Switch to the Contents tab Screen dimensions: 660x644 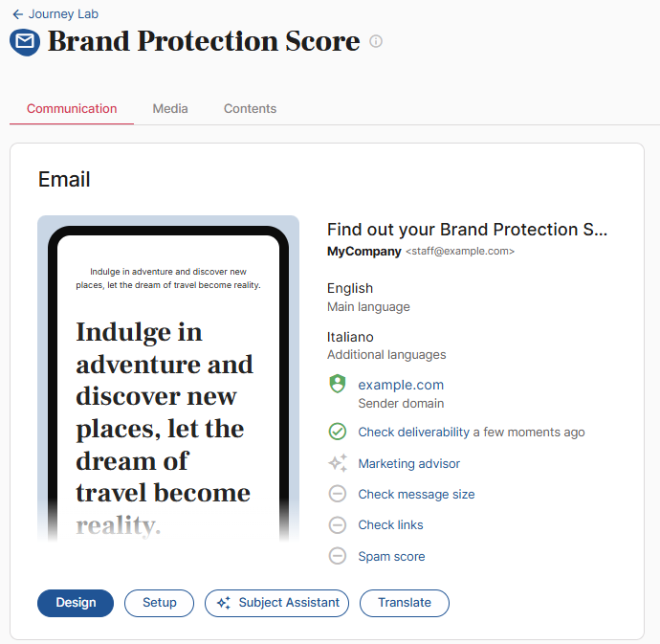[x=250, y=109]
